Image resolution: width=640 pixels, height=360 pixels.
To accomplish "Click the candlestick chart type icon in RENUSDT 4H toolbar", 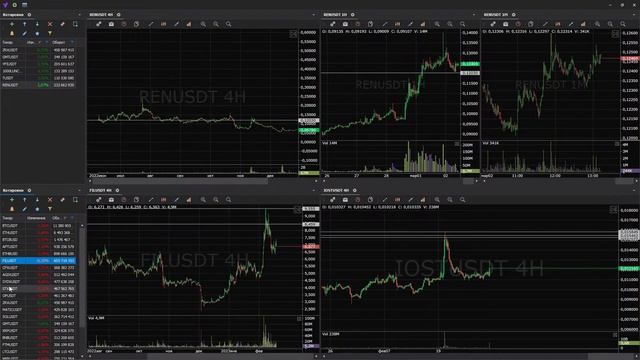I will pyautogui.click(x=163, y=24).
